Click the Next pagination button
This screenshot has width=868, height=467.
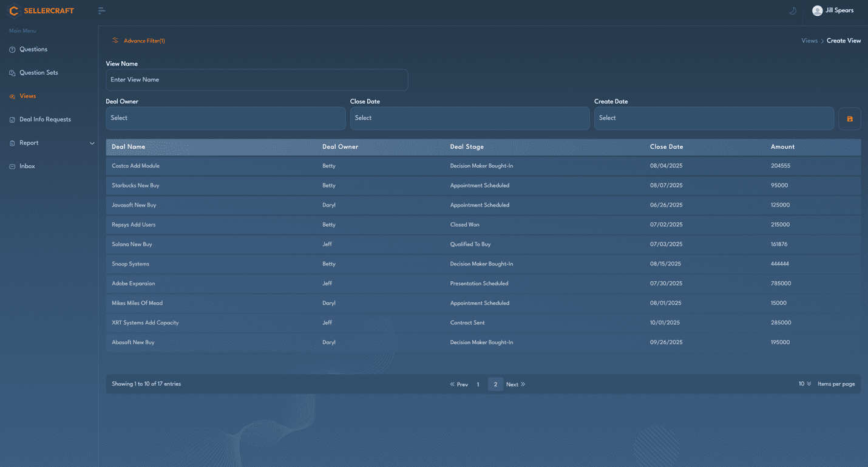pyautogui.click(x=515, y=384)
